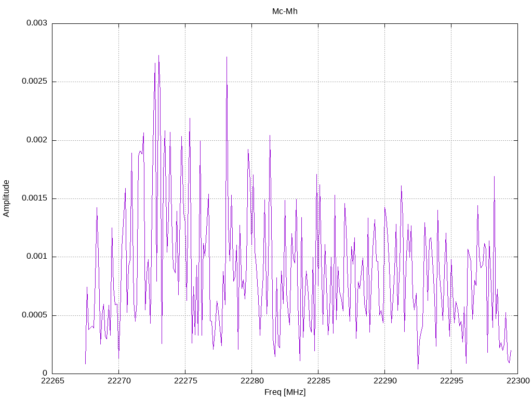This screenshot has height=399, width=532.
Task: Click y-axis tick label 0.0015
Action: 34,198
